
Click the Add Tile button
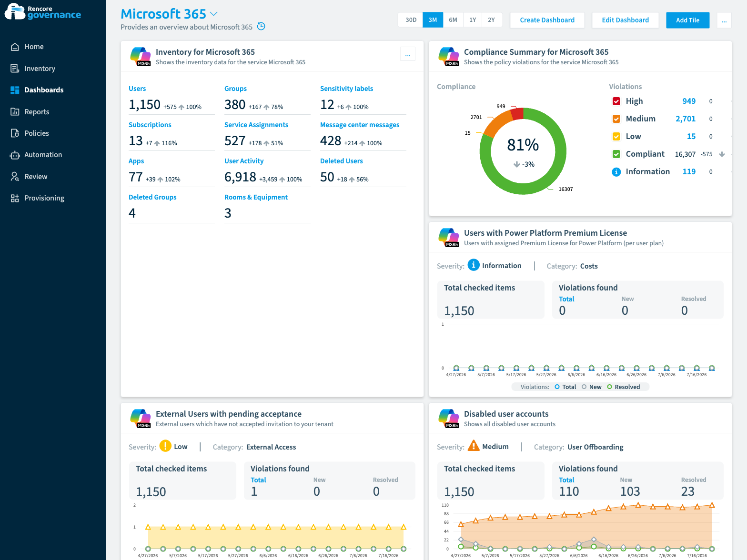(x=687, y=20)
